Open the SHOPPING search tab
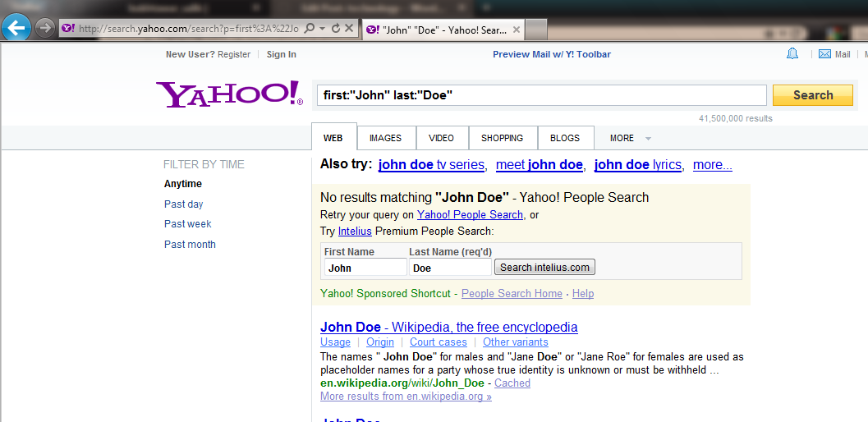 [x=502, y=138]
